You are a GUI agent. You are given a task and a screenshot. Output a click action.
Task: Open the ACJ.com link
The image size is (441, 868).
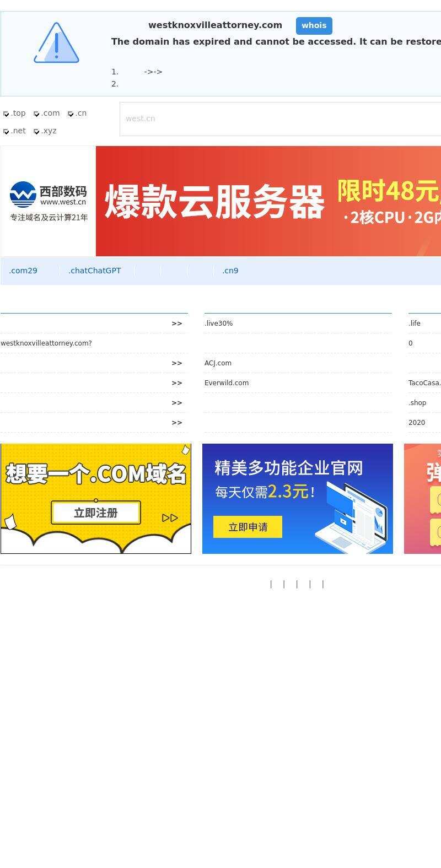[x=218, y=363]
